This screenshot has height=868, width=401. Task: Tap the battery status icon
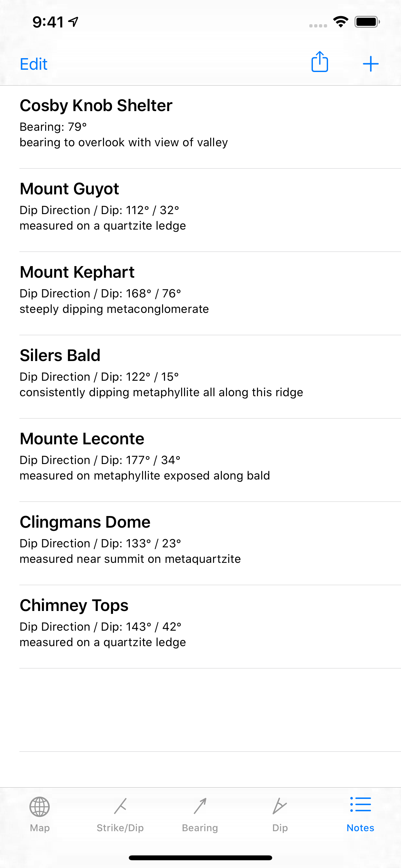click(367, 22)
